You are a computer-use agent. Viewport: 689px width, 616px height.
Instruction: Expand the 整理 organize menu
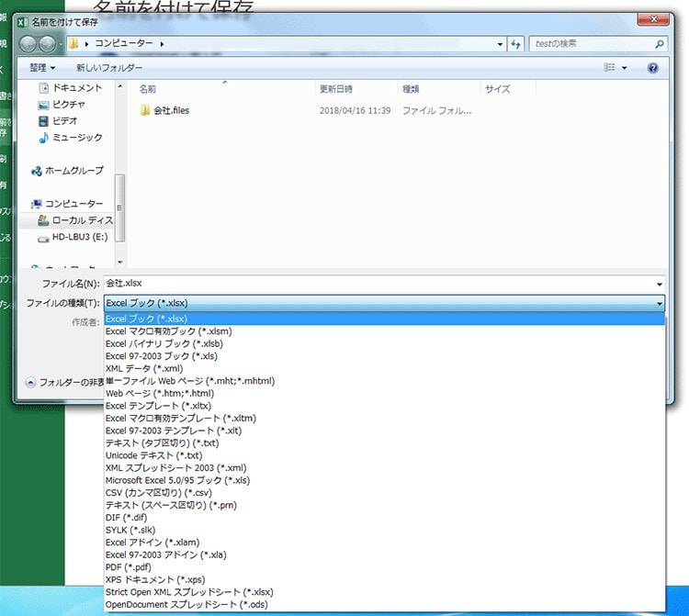point(42,68)
